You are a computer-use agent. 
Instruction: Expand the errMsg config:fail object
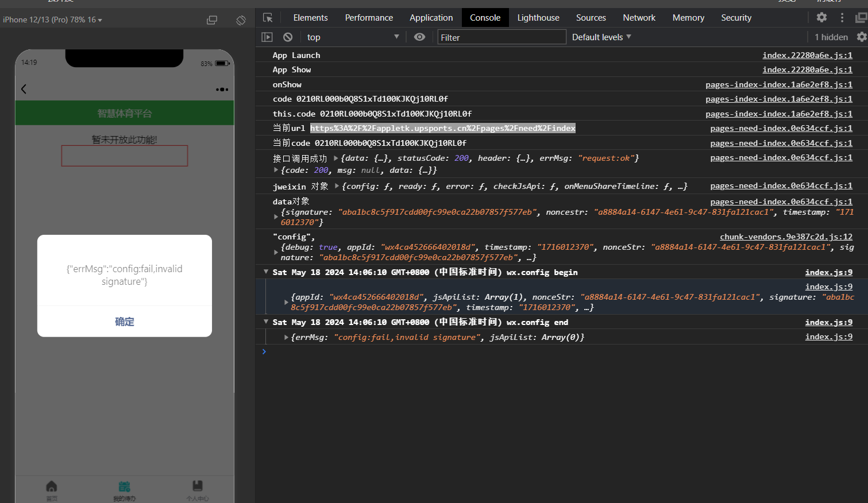point(286,337)
